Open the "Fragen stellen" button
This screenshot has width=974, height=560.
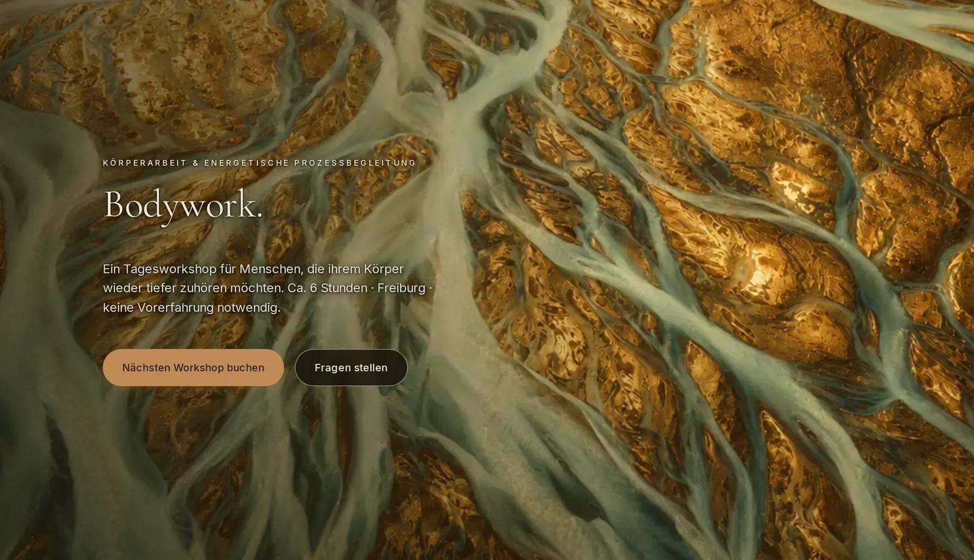click(x=351, y=368)
